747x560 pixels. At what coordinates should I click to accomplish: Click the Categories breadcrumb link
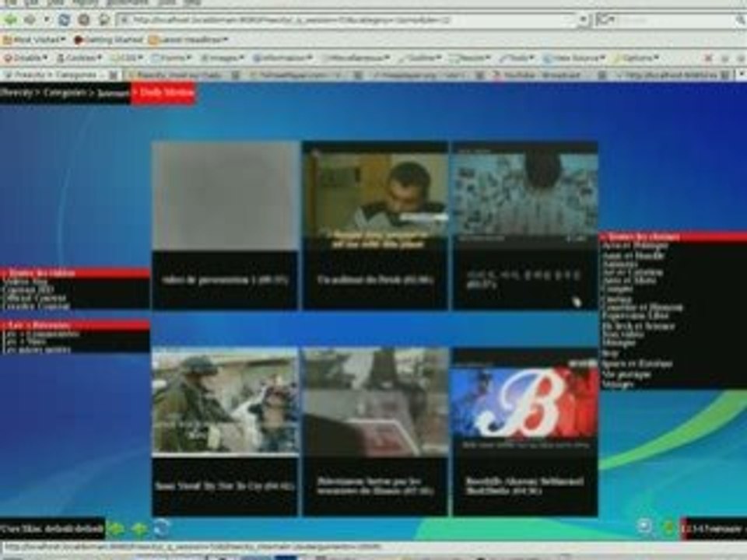[65, 93]
